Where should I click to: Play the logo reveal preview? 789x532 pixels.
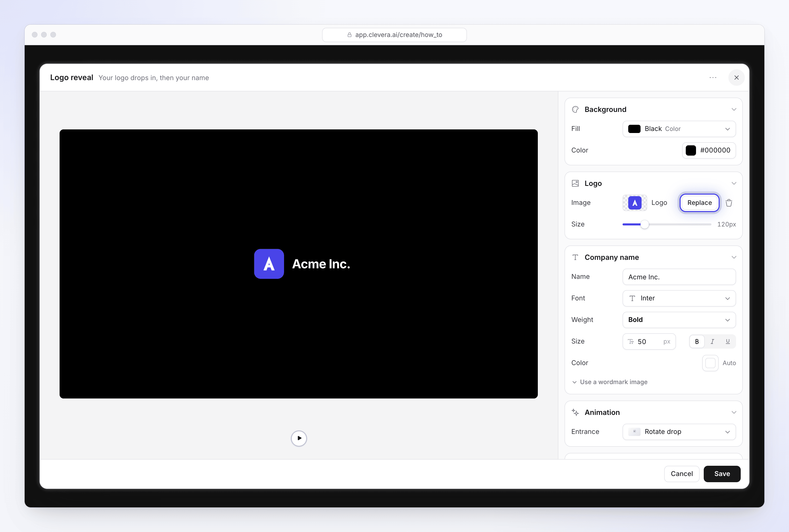(299, 438)
